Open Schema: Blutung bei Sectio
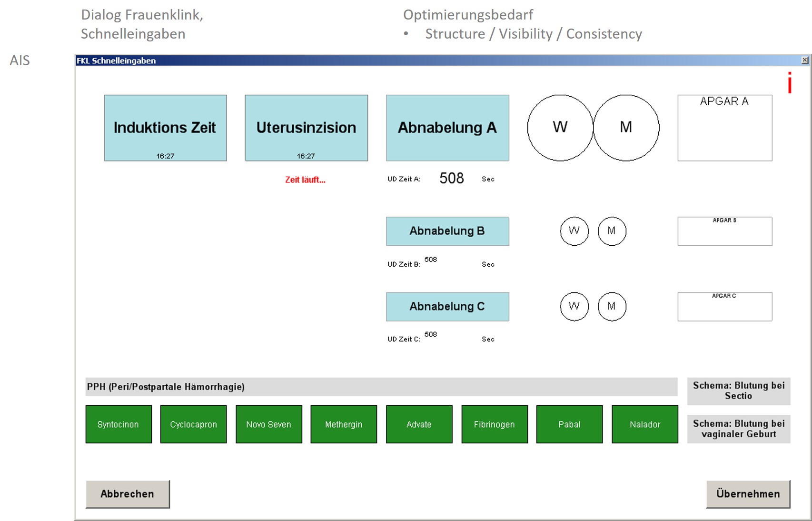Viewport: 812px width, 521px height. (x=738, y=391)
